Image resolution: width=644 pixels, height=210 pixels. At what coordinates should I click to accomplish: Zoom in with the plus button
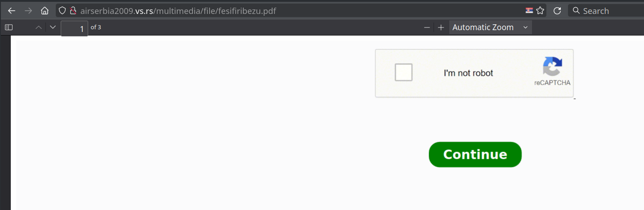(441, 27)
